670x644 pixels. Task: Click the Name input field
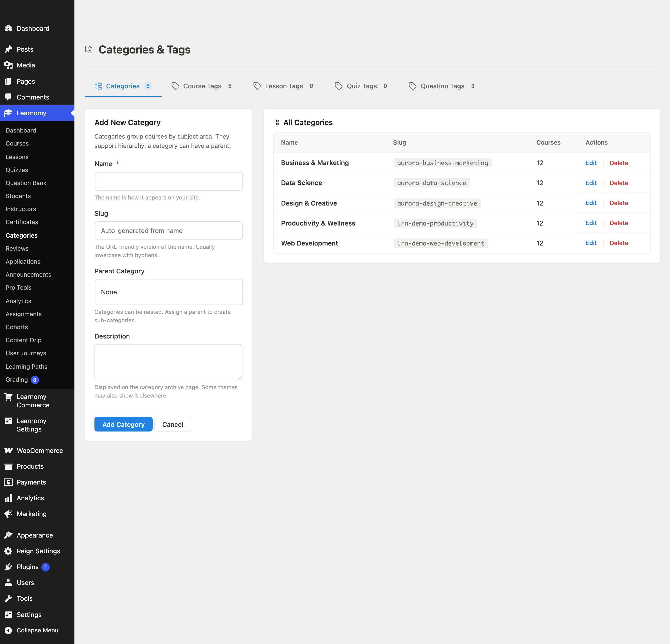[x=168, y=181]
